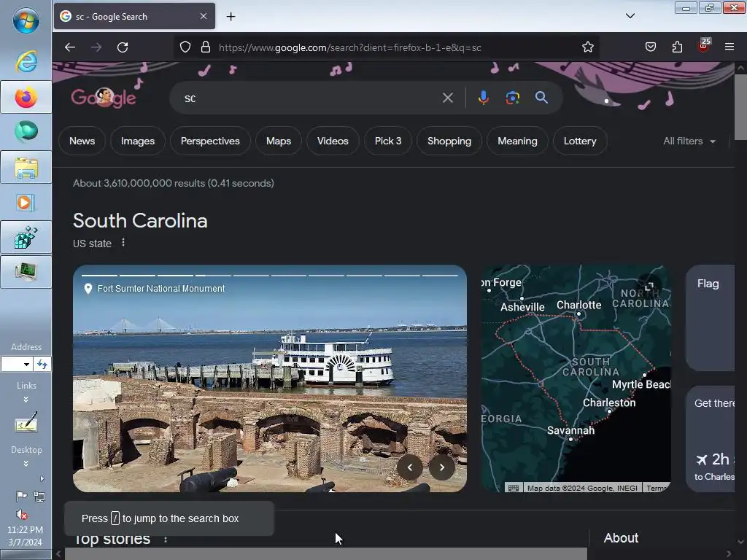Click the Fort Sumter National Monument label
The width and height of the screenshot is (747, 560).
click(x=161, y=289)
